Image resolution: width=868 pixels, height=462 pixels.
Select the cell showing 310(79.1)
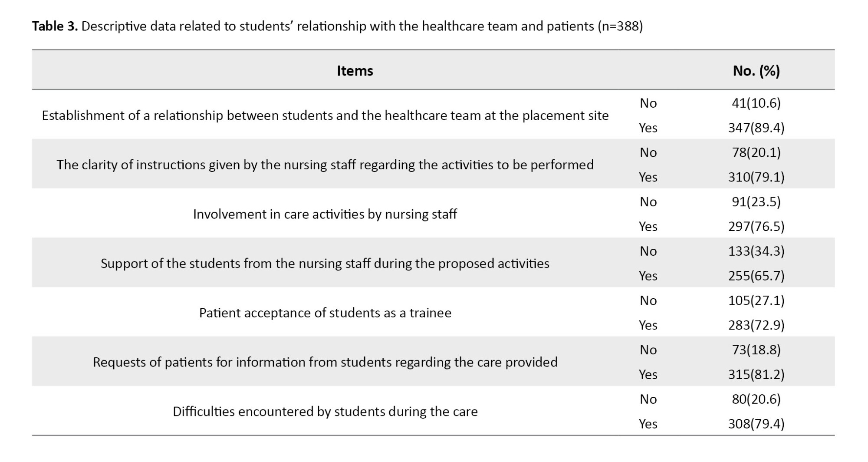(756, 177)
